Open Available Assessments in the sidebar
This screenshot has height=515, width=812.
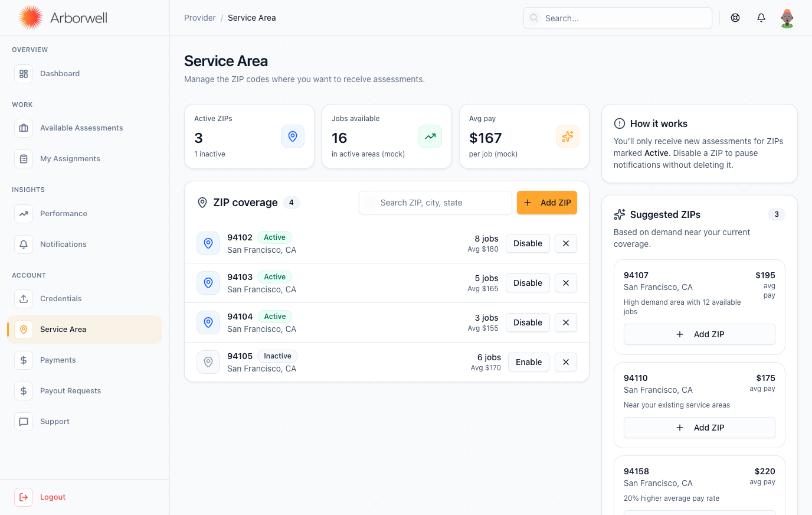[81, 128]
